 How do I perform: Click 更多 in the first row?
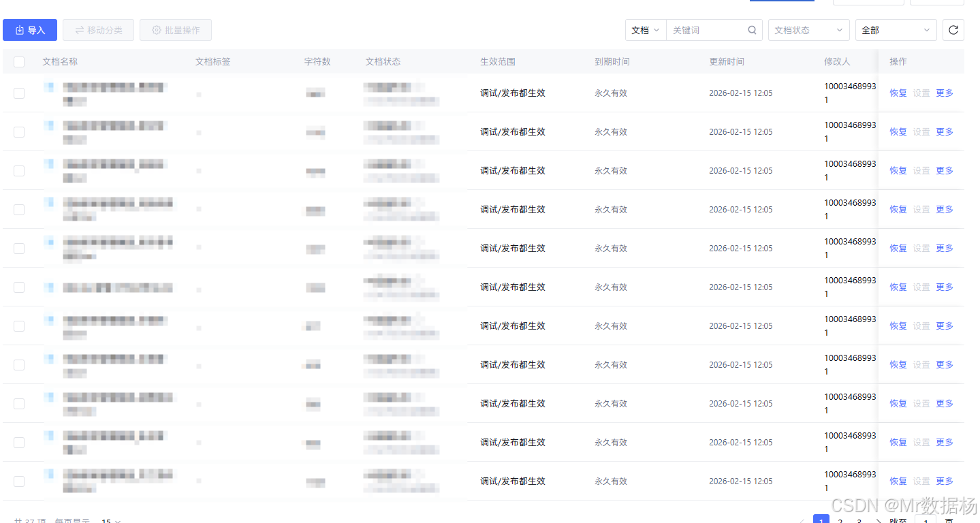coord(945,93)
